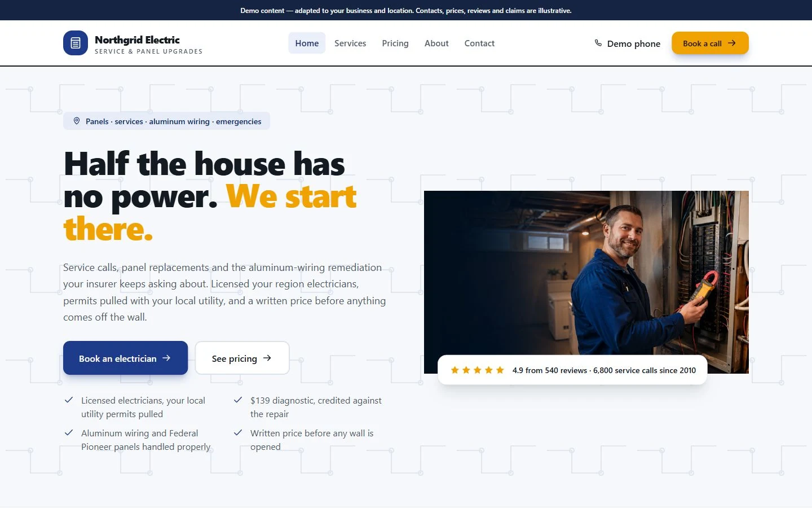The image size is (812, 508).
Task: Click the checkmark beside $139 diagnostic
Action: click(x=238, y=400)
